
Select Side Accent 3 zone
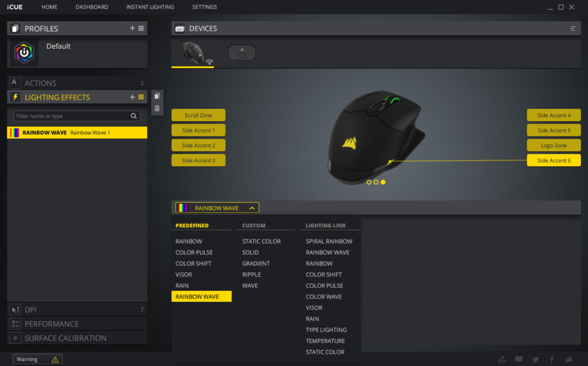pyautogui.click(x=198, y=160)
